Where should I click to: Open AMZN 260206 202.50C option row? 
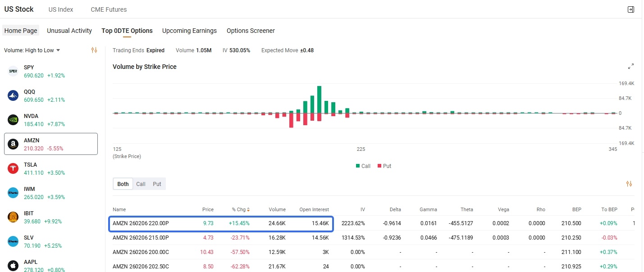tap(373, 266)
